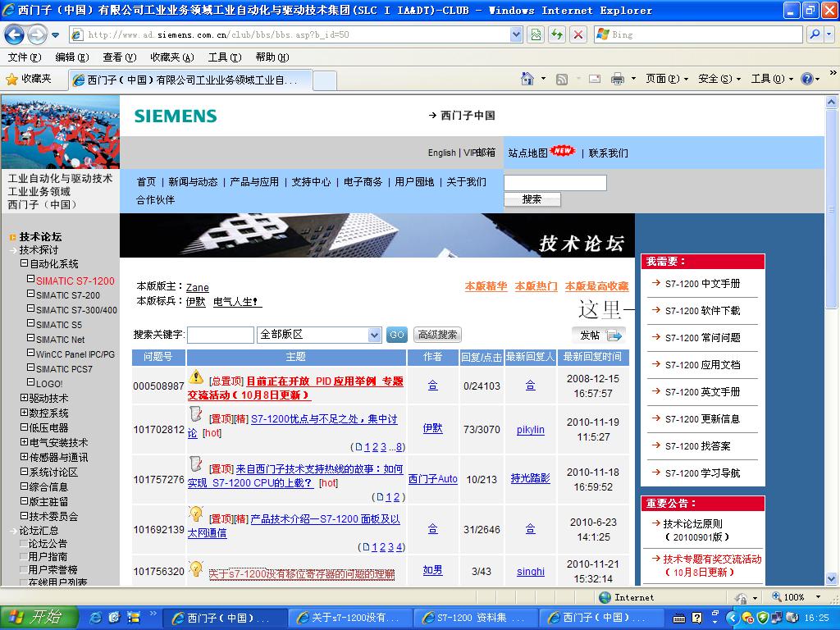Open the 工具(O) command bar menu
The height and width of the screenshot is (630, 840).
tap(771, 79)
